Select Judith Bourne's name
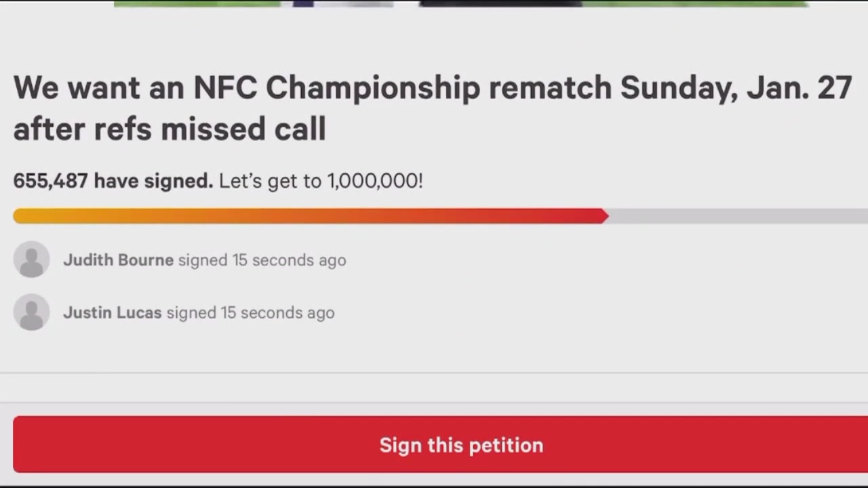Viewport: 868px width, 488px height. (118, 260)
